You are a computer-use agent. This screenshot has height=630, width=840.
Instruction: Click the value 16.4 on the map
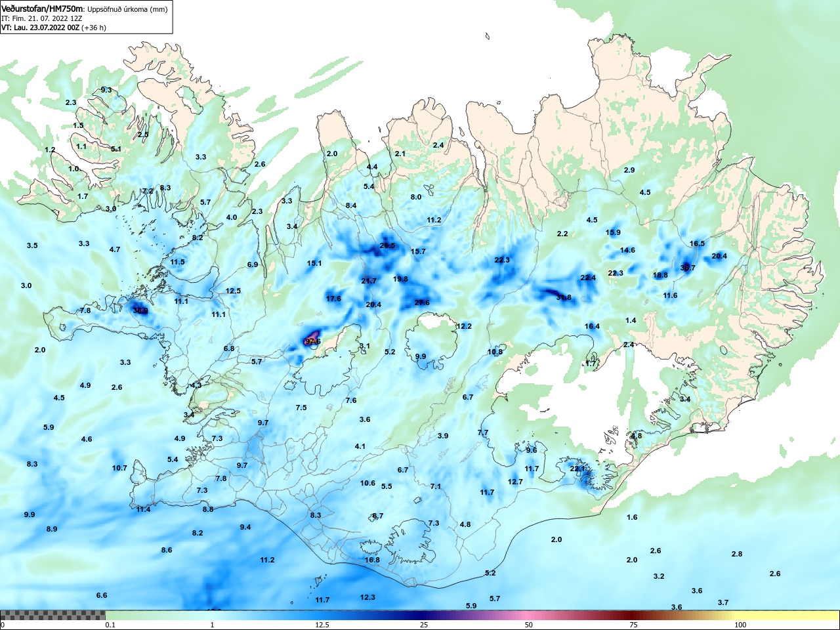(x=593, y=326)
